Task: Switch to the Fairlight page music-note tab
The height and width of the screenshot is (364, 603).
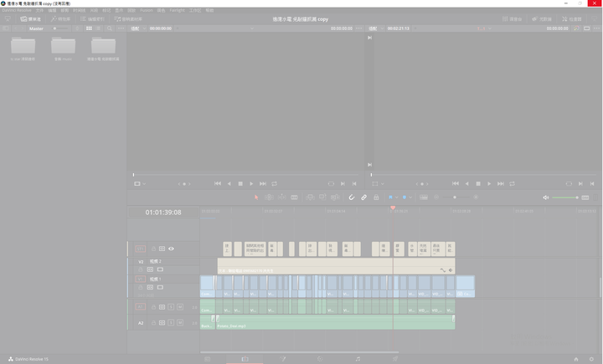Action: (x=358, y=359)
